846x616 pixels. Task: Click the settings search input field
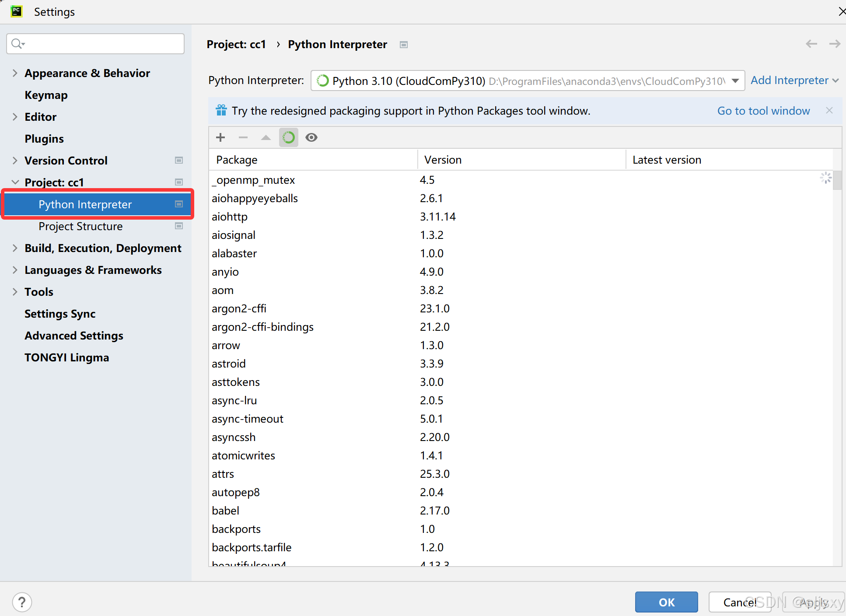[101, 44]
